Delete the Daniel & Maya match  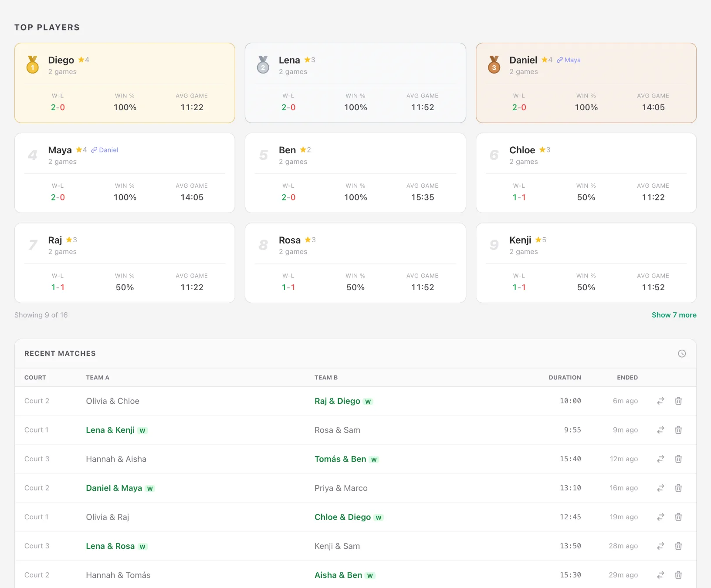(x=678, y=488)
